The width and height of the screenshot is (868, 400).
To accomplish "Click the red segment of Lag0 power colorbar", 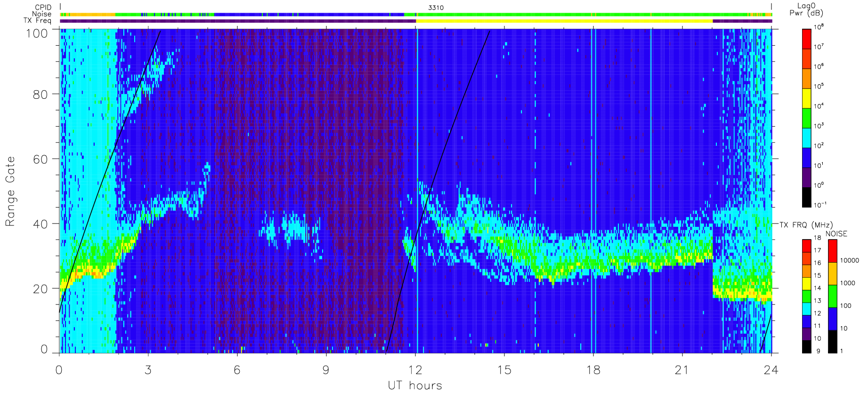I will click(x=806, y=39).
